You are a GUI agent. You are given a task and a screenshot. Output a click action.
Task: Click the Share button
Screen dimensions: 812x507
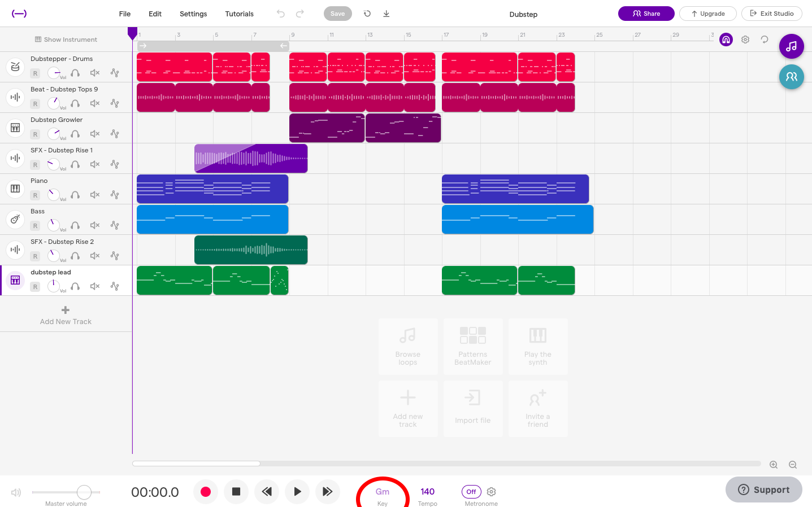click(646, 13)
